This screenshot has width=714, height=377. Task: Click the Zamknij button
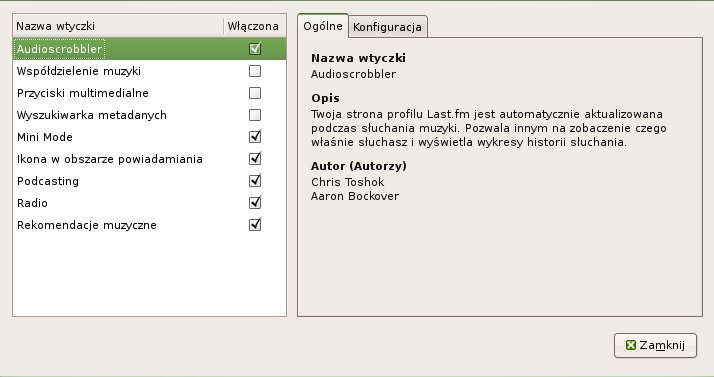click(655, 345)
